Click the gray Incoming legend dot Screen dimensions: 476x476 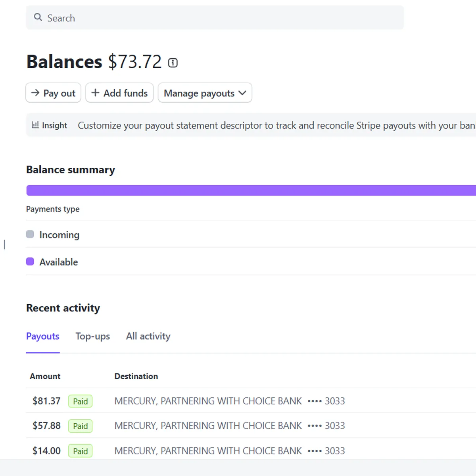tap(30, 234)
